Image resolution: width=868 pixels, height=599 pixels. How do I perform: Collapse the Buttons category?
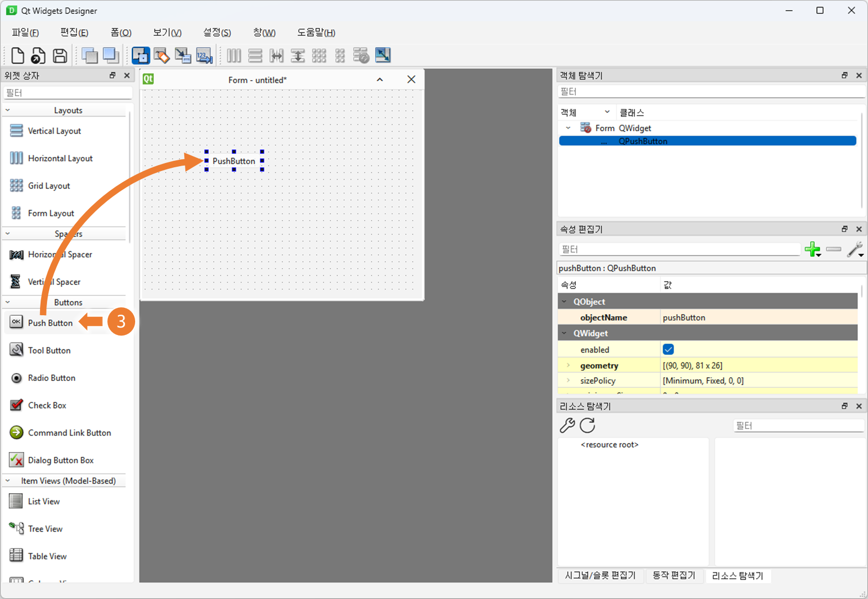(x=7, y=302)
